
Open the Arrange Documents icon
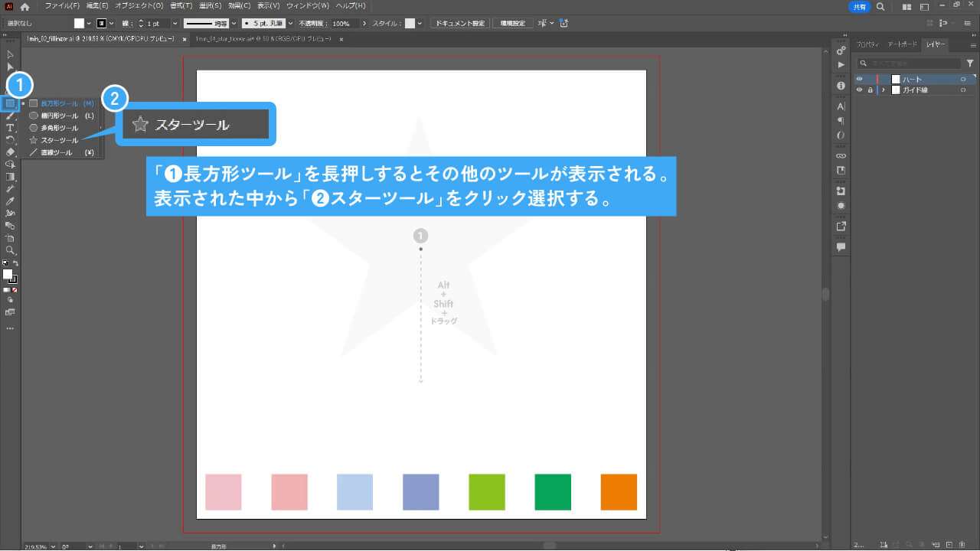(906, 6)
